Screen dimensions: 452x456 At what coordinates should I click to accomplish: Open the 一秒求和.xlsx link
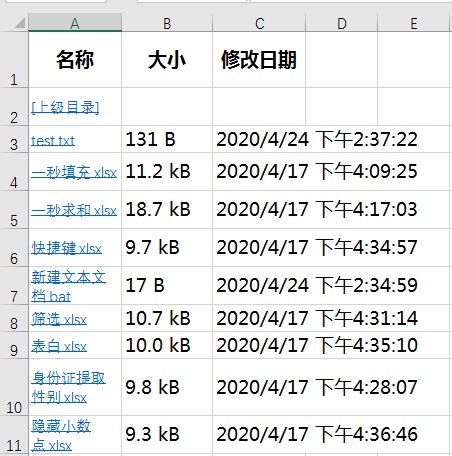tap(74, 210)
